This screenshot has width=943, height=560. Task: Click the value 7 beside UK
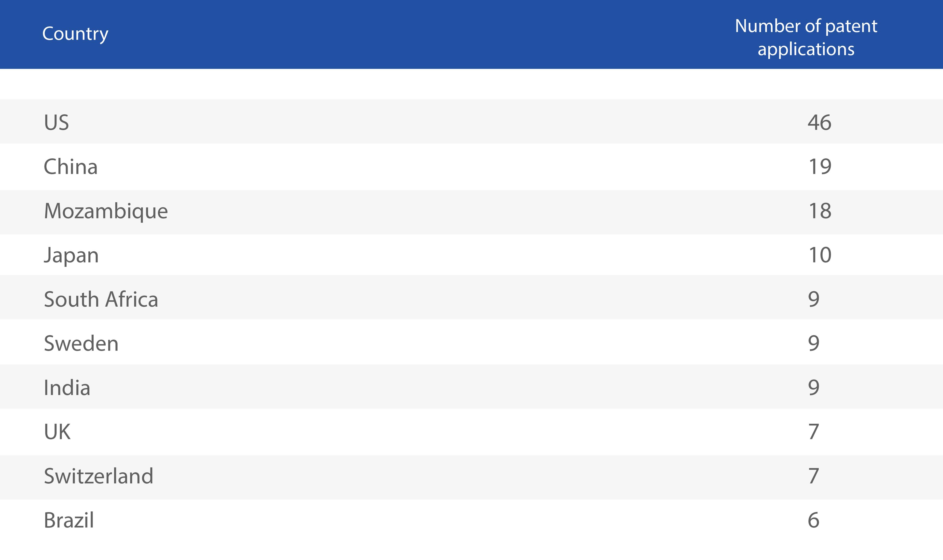pos(814,432)
